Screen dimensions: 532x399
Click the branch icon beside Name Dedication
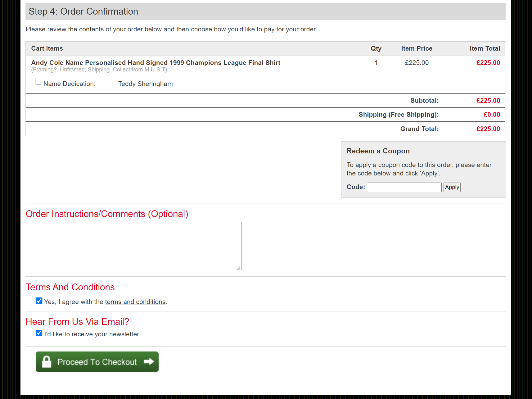click(38, 82)
